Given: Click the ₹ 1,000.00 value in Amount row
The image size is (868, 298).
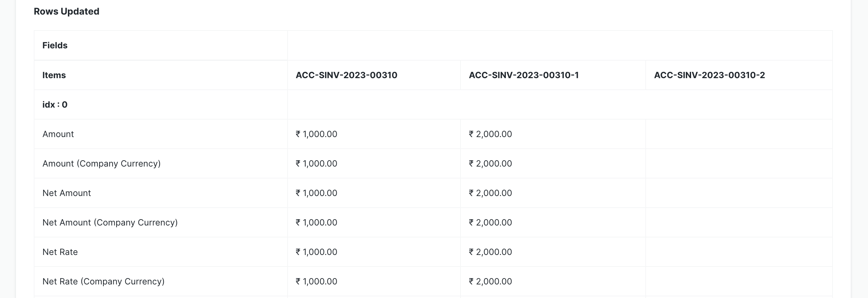Looking at the screenshot, I should pos(316,134).
